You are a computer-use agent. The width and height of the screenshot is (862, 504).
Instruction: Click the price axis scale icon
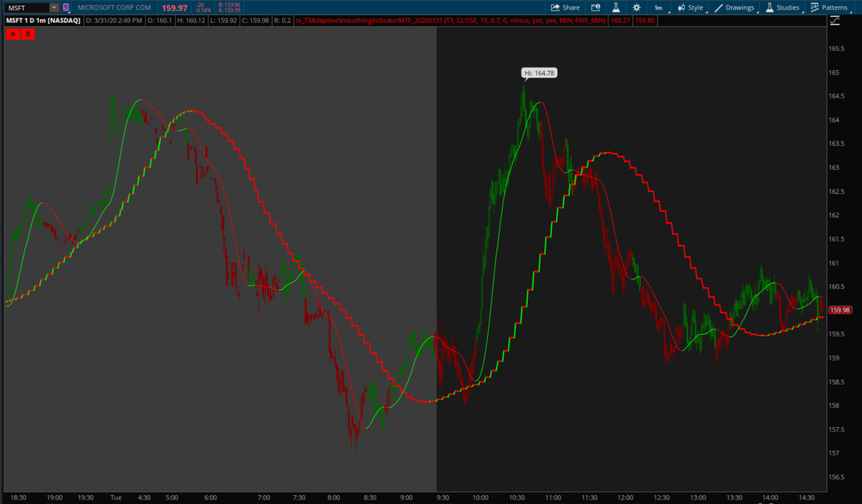tap(835, 21)
